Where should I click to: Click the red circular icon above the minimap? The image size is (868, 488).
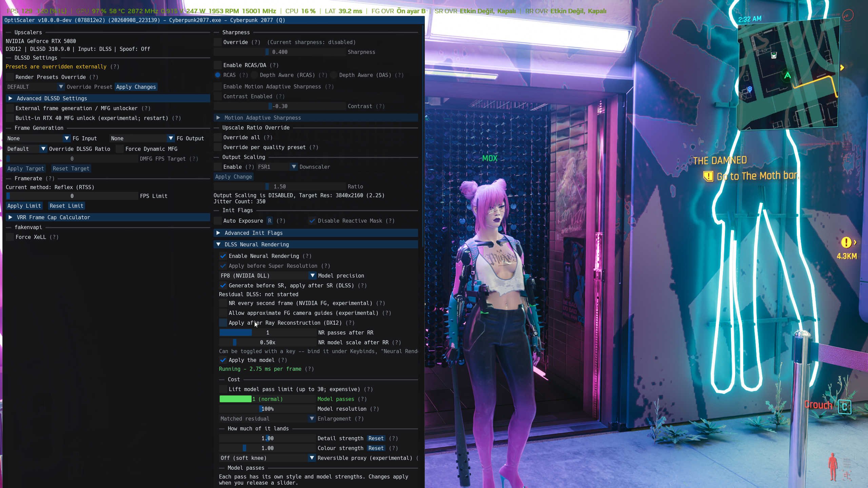848,15
